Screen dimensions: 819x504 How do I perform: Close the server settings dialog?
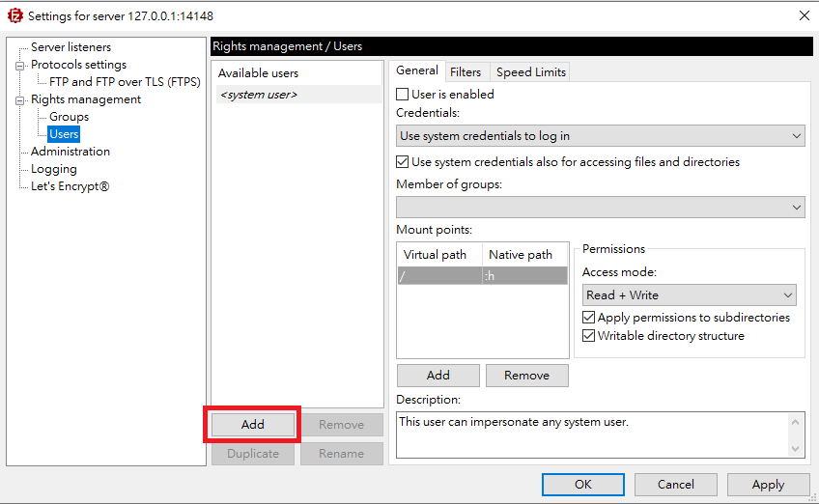pos(805,15)
